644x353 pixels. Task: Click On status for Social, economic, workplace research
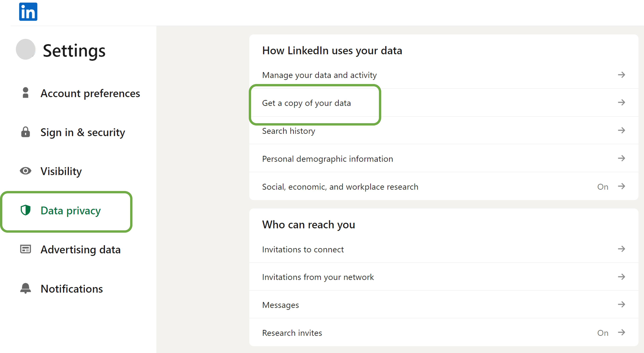click(x=603, y=187)
